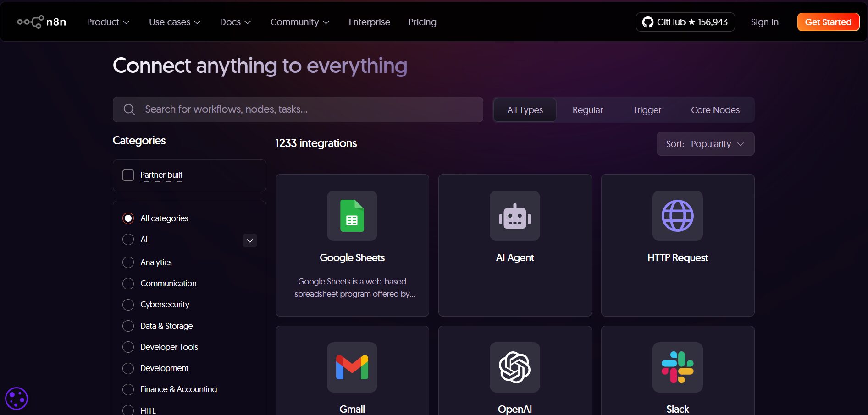The image size is (868, 415).
Task: Open the HTTP Request globe icon
Action: [677, 216]
